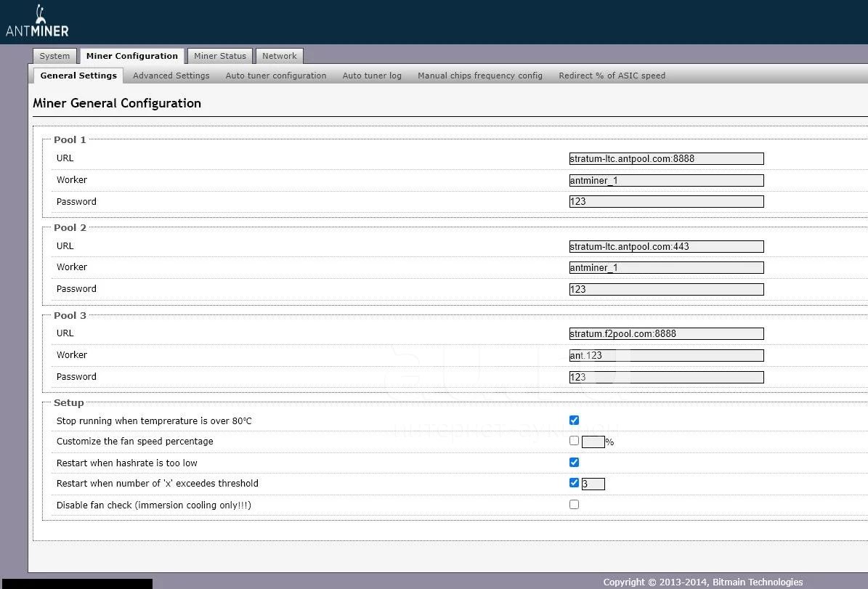Enable Disable fan check checkbox

(574, 504)
